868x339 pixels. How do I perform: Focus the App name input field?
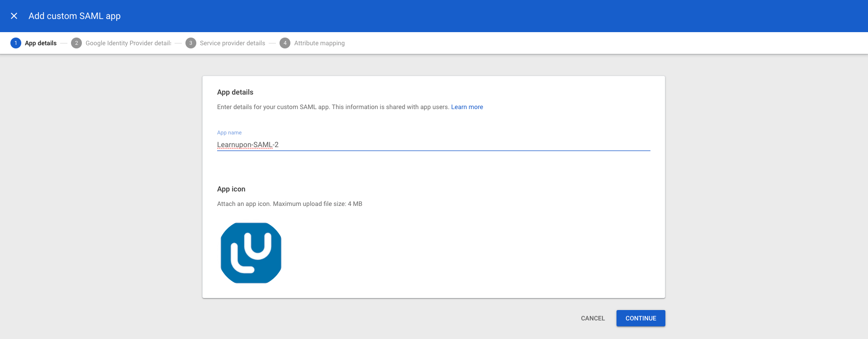pyautogui.click(x=433, y=145)
